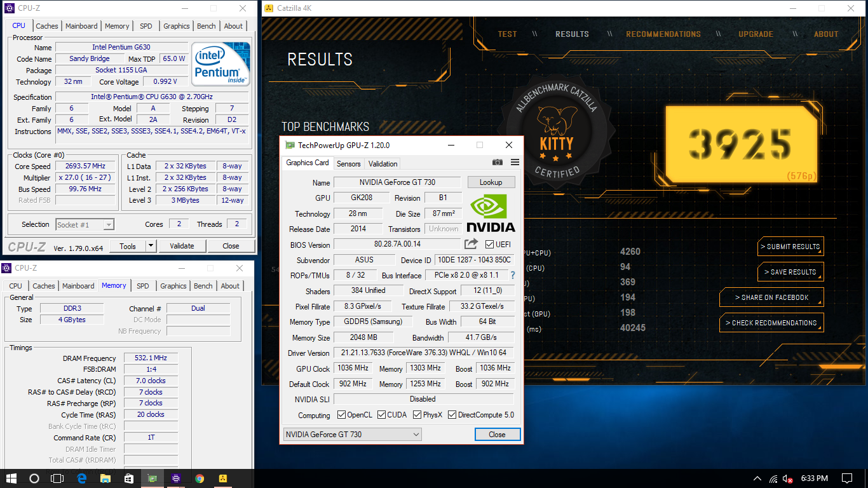The image size is (868, 488).
Task: Toggle the PhysX computing checkbox
Action: pos(417,415)
